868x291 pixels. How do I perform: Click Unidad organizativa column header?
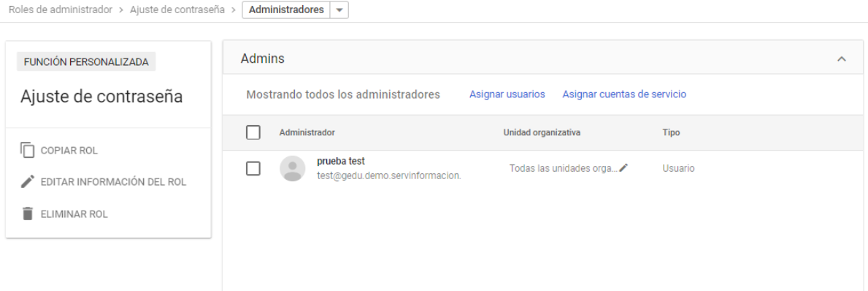click(x=542, y=132)
